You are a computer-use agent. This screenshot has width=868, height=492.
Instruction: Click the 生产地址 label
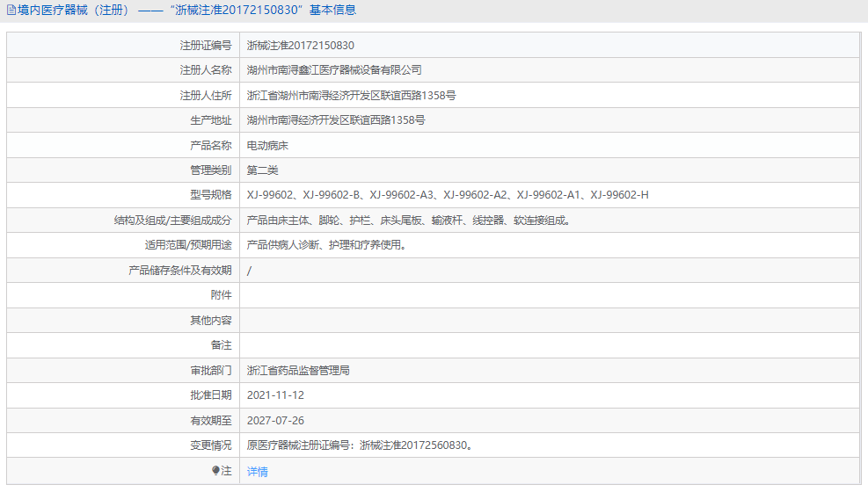pyautogui.click(x=211, y=120)
